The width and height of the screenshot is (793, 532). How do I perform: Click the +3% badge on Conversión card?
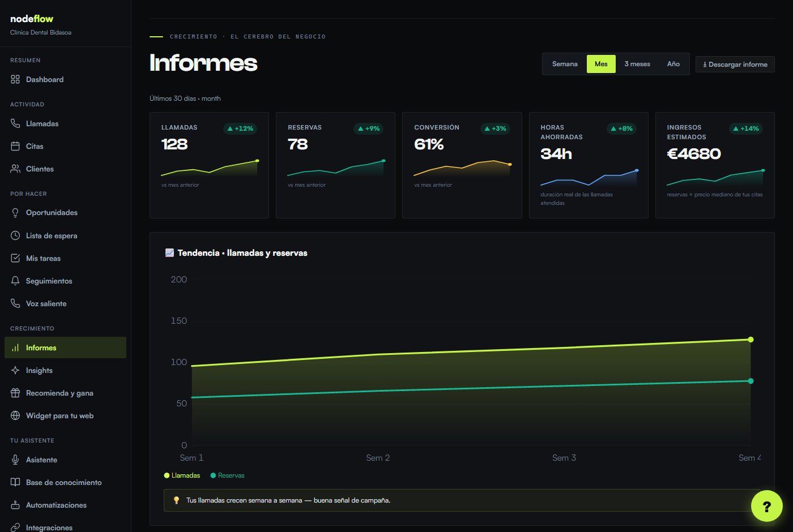tap(495, 128)
